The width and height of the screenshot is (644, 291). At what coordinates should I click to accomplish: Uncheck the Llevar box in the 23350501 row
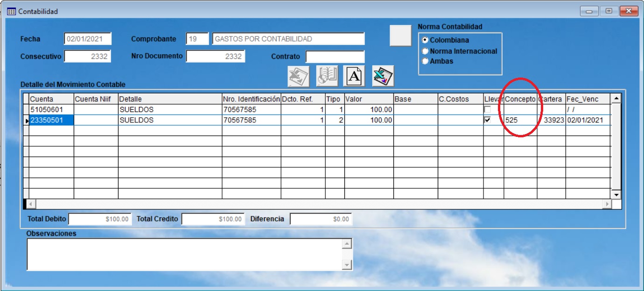click(x=488, y=120)
